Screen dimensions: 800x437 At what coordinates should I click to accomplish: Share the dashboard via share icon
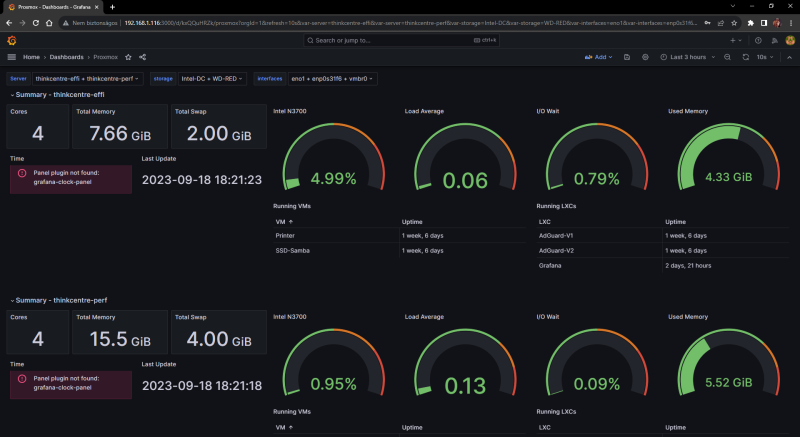coord(142,57)
